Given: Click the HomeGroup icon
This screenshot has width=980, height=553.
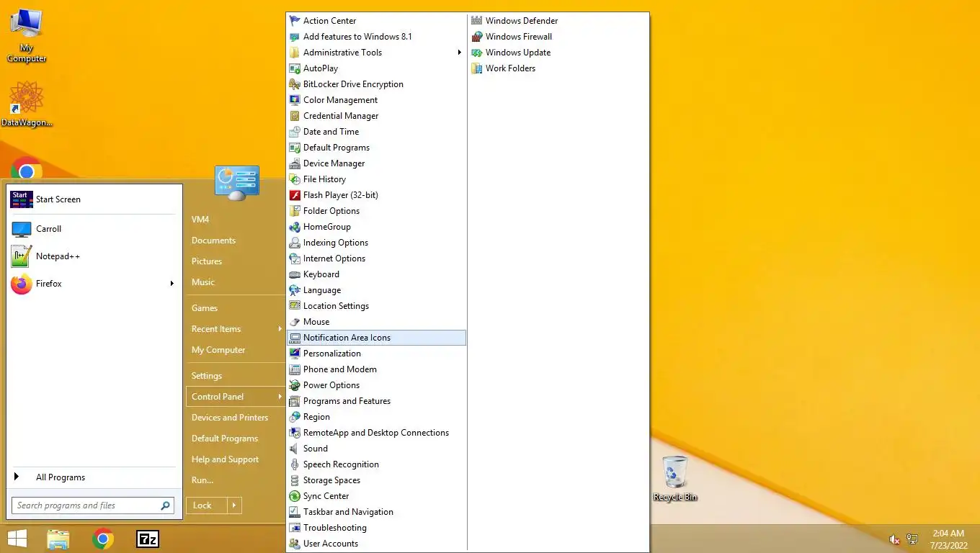Looking at the screenshot, I should point(295,227).
